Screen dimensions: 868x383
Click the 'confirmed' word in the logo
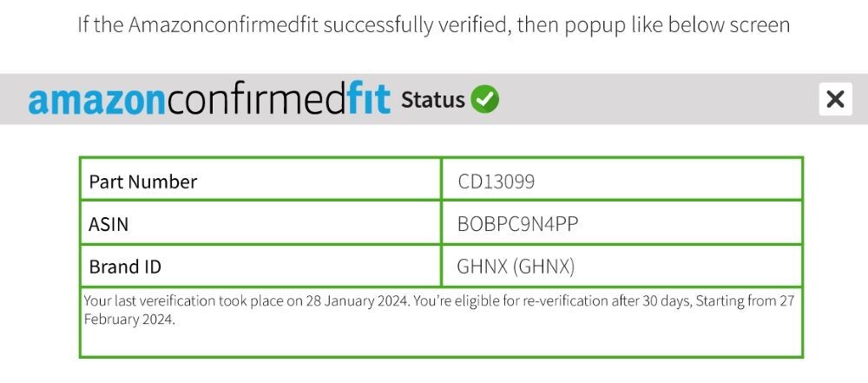pos(255,101)
